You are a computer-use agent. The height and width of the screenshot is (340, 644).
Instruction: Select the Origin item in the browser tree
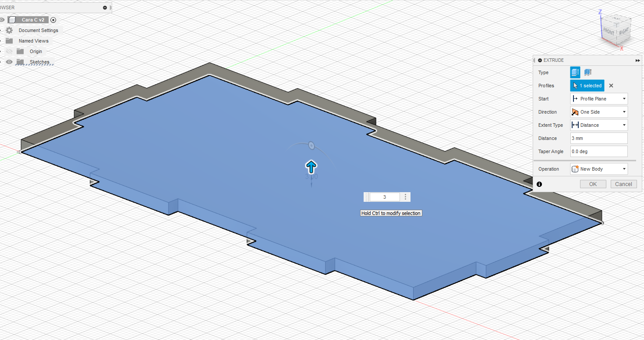point(35,51)
